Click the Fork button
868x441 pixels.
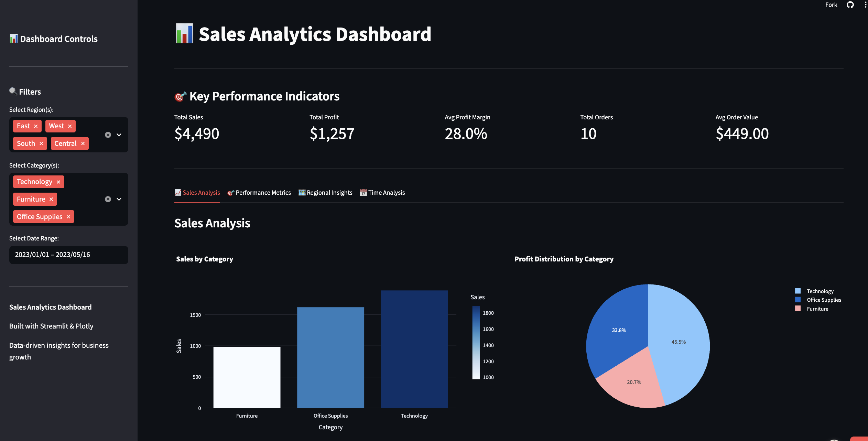coord(831,5)
